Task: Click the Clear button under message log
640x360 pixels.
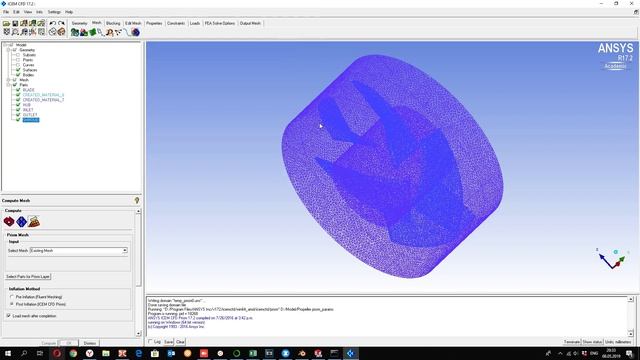Action: coord(180,342)
